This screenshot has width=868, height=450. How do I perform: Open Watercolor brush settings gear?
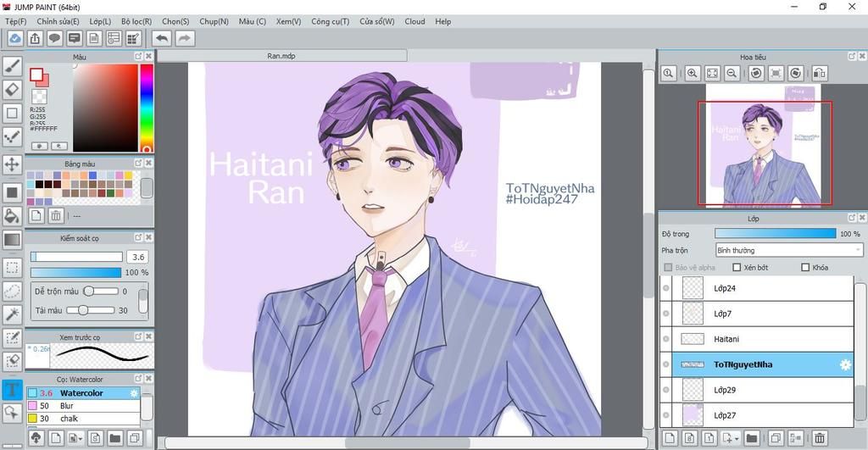click(134, 393)
